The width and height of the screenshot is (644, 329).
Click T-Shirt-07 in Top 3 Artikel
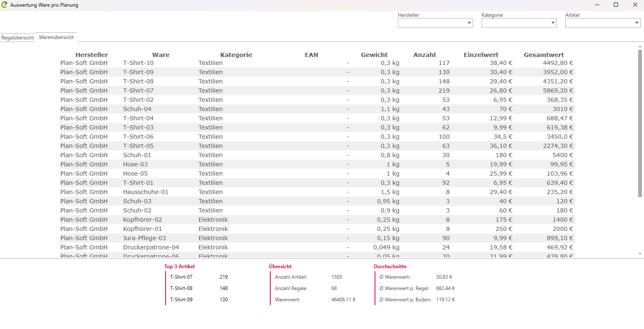coord(181,277)
